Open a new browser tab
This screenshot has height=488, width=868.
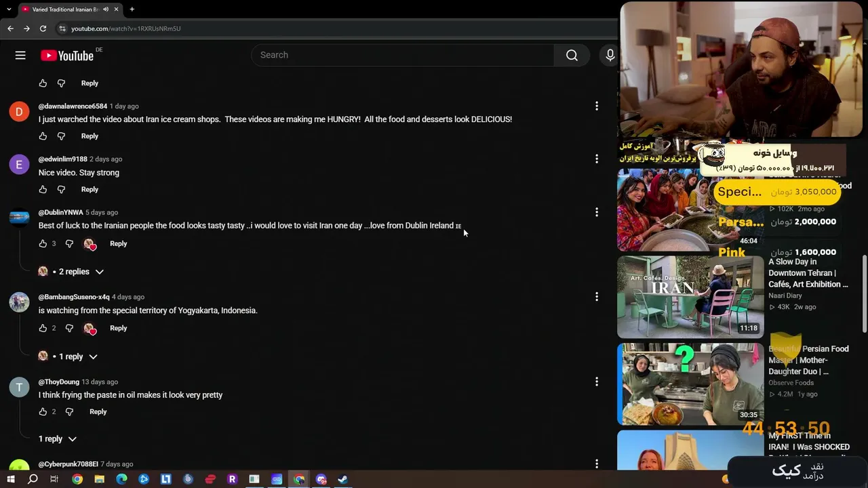(x=132, y=9)
